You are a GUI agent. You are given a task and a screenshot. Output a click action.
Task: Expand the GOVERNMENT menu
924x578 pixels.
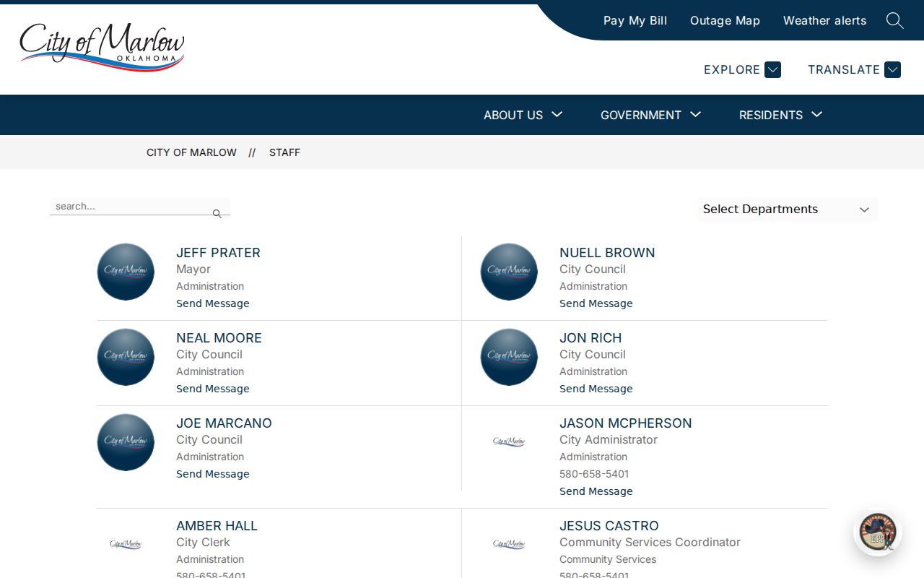tap(650, 115)
